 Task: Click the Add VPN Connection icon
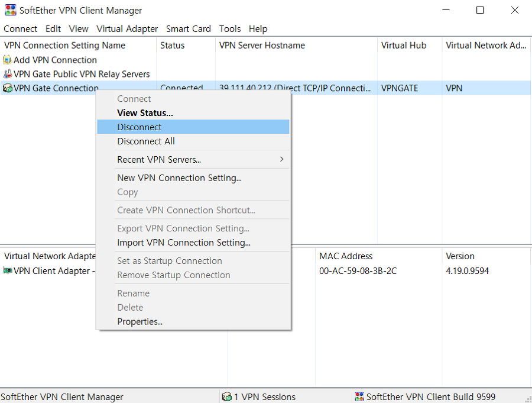(8, 60)
